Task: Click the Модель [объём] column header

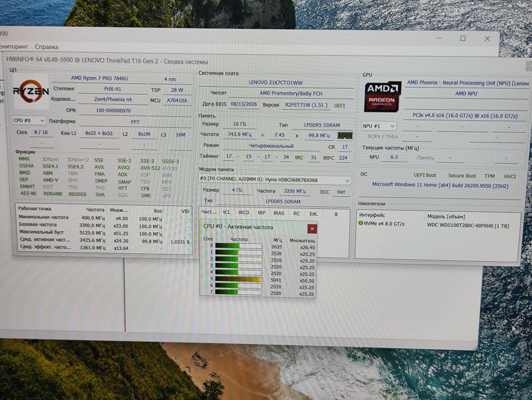Action: pos(446,217)
